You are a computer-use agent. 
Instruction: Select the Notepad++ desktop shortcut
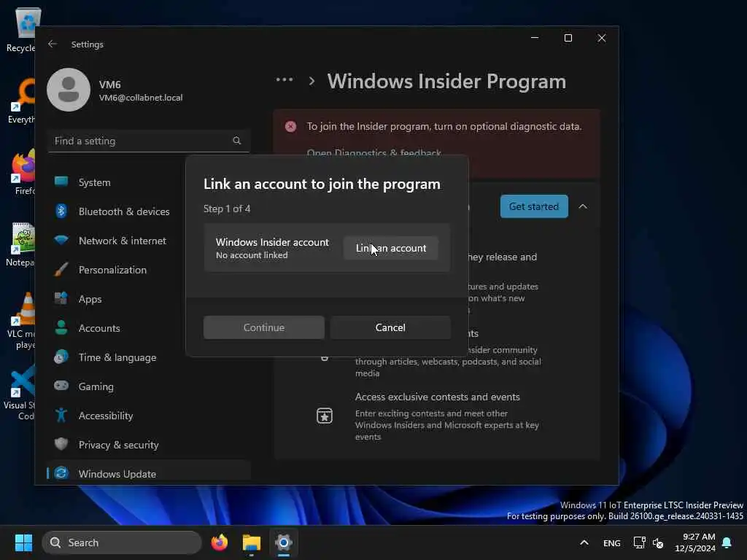pos(20,244)
